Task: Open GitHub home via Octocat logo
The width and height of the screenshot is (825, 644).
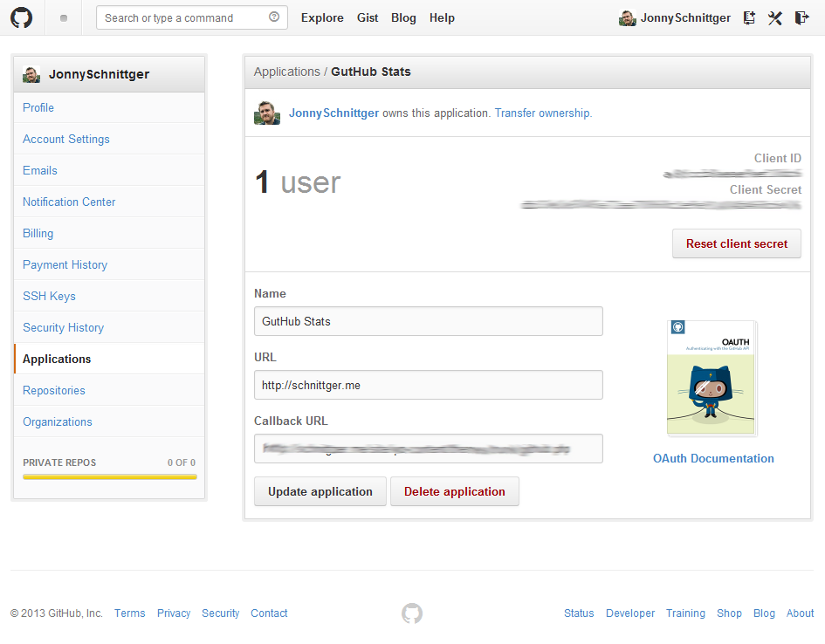Action: pos(22,17)
